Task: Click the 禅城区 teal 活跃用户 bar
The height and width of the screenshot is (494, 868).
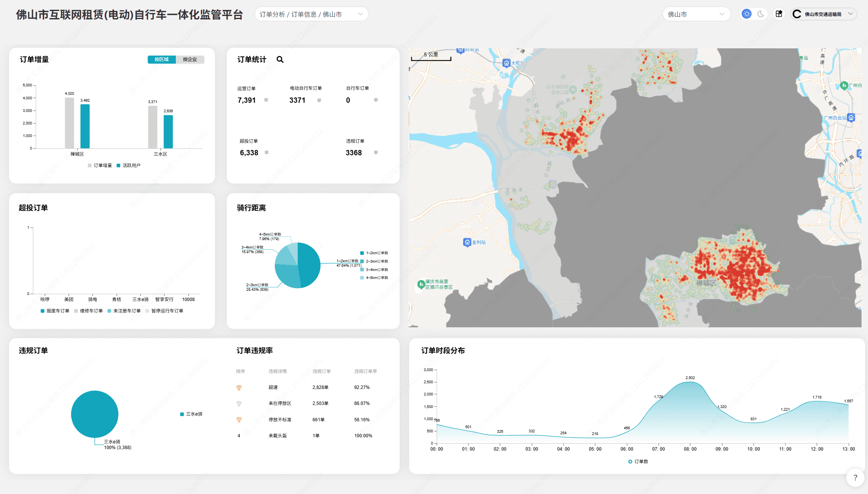Action: (85, 126)
